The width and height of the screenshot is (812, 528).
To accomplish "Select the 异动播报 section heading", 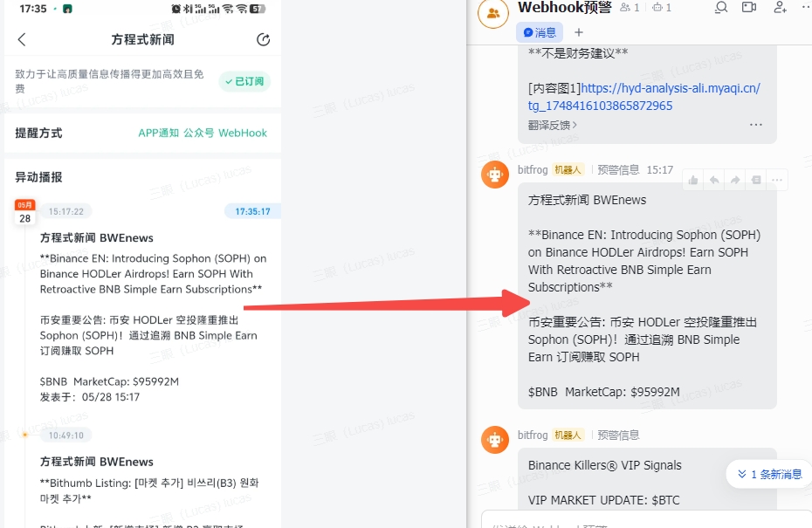I will coord(38,177).
